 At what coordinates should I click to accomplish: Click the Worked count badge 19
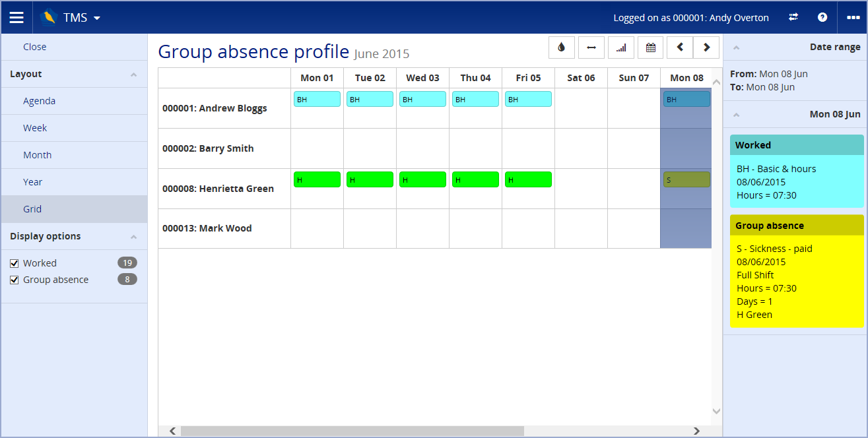click(x=127, y=263)
